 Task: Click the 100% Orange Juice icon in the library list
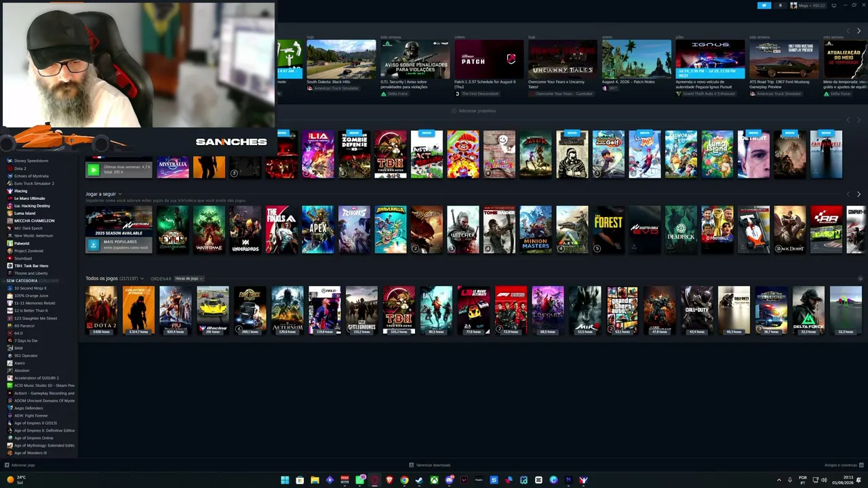pyautogui.click(x=9, y=296)
